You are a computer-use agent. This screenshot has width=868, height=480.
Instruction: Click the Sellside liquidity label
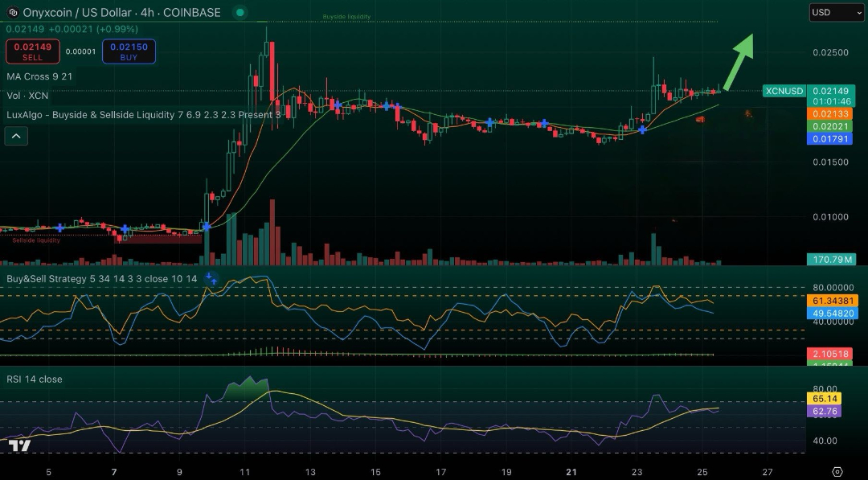pos(36,240)
